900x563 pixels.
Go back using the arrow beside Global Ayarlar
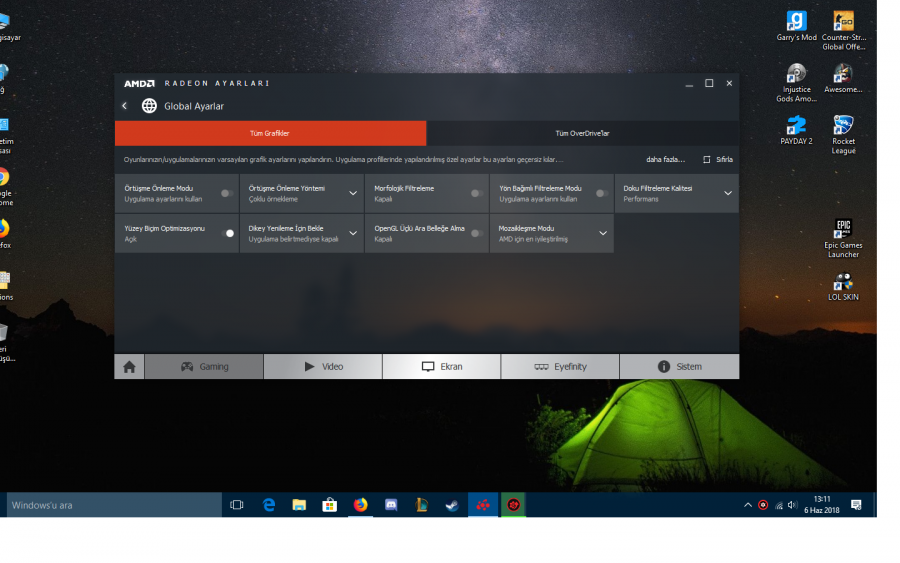point(125,106)
